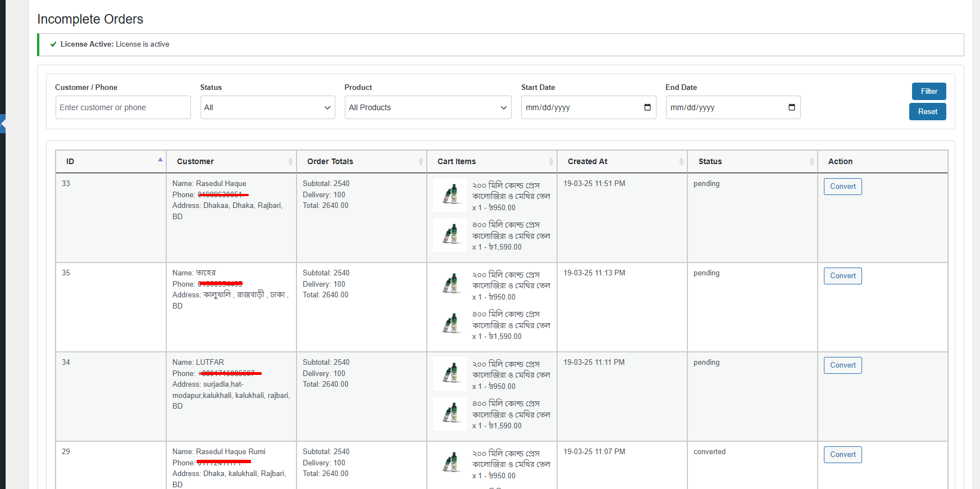The image size is (980, 489).
Task: Convert order 34 for LUTFAR
Action: pos(842,365)
